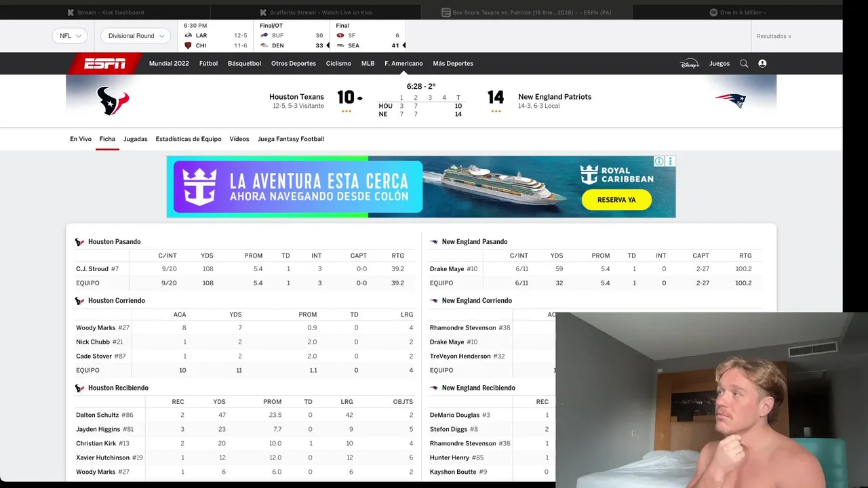Open Xavier Hutchinson player link
This screenshot has width=868, height=488.
(x=102, y=458)
